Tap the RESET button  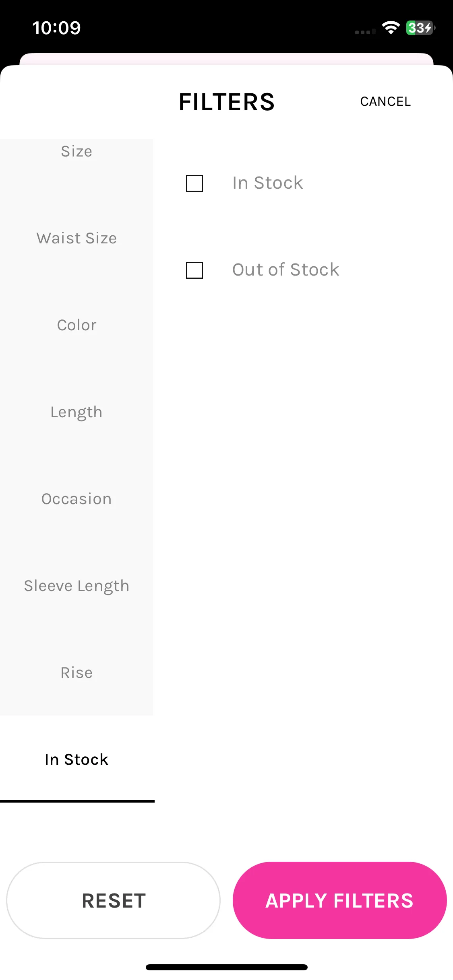coord(114,900)
